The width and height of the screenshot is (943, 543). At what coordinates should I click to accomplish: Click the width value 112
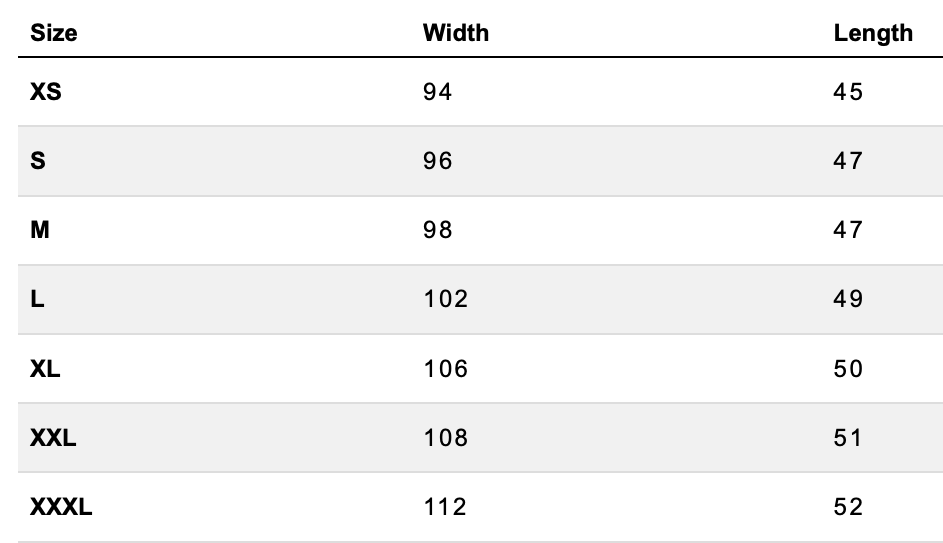pyautogui.click(x=445, y=507)
